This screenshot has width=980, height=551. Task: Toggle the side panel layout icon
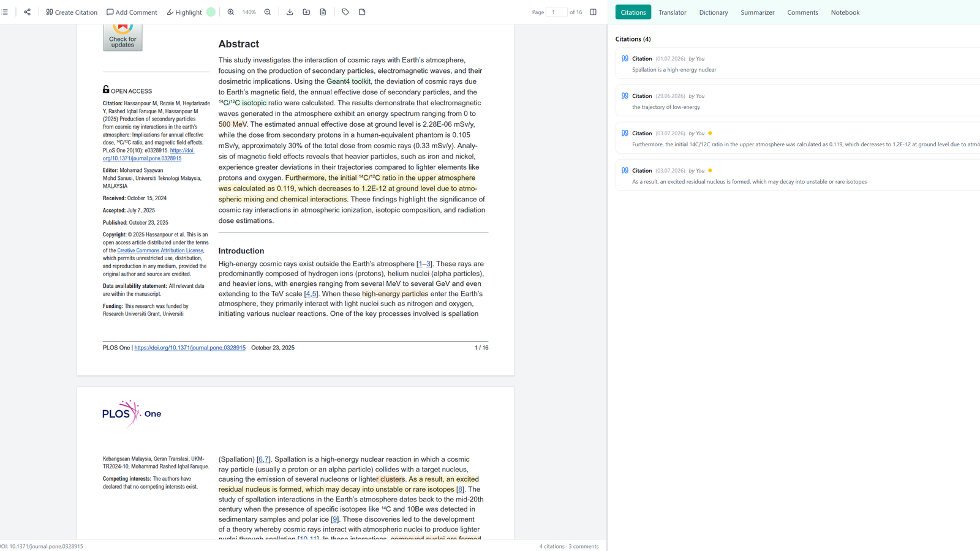(x=593, y=12)
